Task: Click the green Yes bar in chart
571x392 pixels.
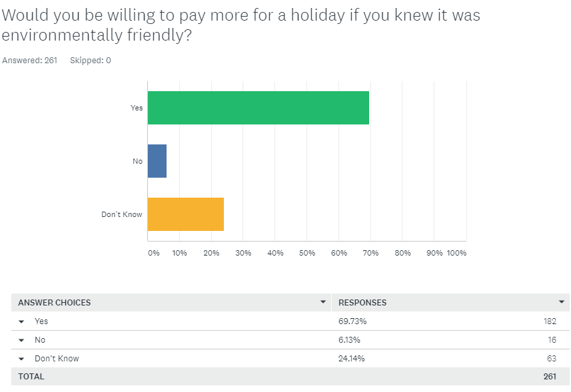Action: coord(258,108)
